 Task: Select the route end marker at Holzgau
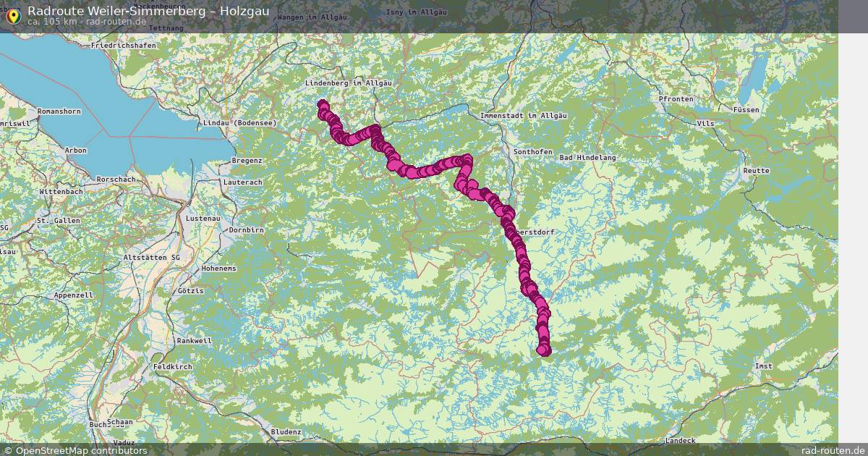coord(545,350)
